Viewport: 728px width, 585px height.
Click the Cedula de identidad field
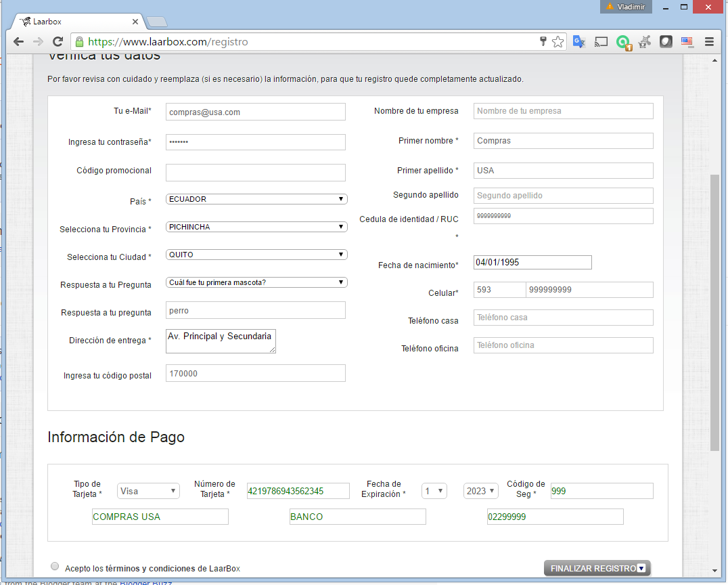click(x=563, y=216)
